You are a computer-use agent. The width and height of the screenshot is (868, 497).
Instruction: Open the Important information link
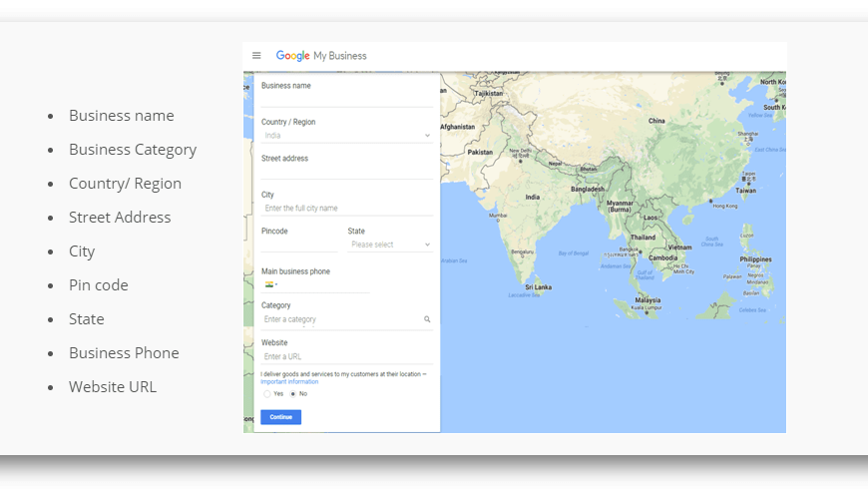tap(289, 382)
